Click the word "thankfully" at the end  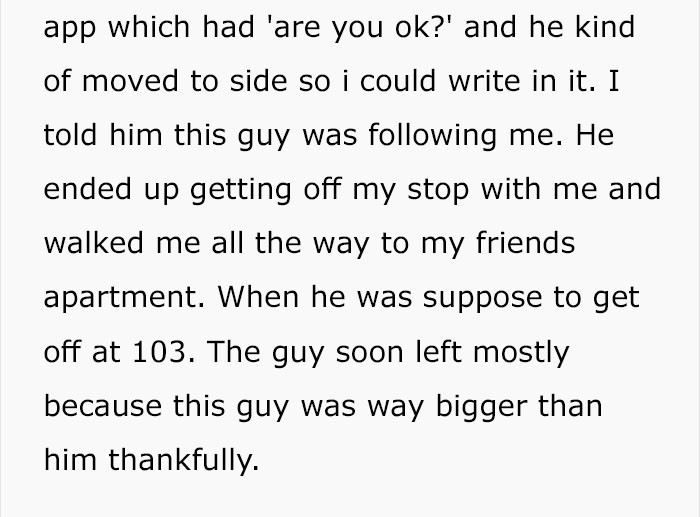point(183,461)
